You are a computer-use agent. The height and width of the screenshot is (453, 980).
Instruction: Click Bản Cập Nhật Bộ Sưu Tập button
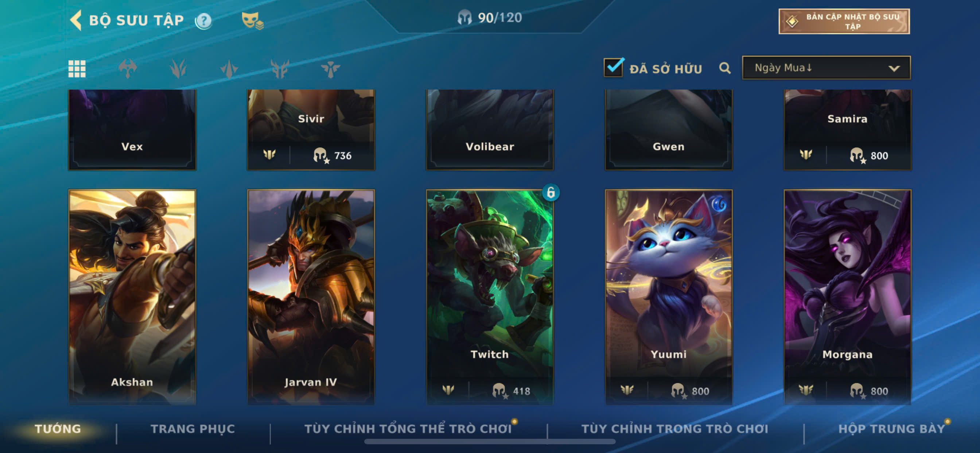click(x=844, y=21)
